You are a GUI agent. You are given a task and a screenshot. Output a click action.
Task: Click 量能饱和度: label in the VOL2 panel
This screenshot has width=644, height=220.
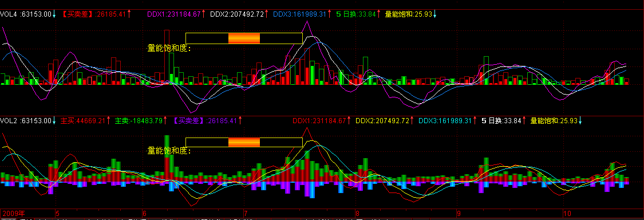click(169, 151)
